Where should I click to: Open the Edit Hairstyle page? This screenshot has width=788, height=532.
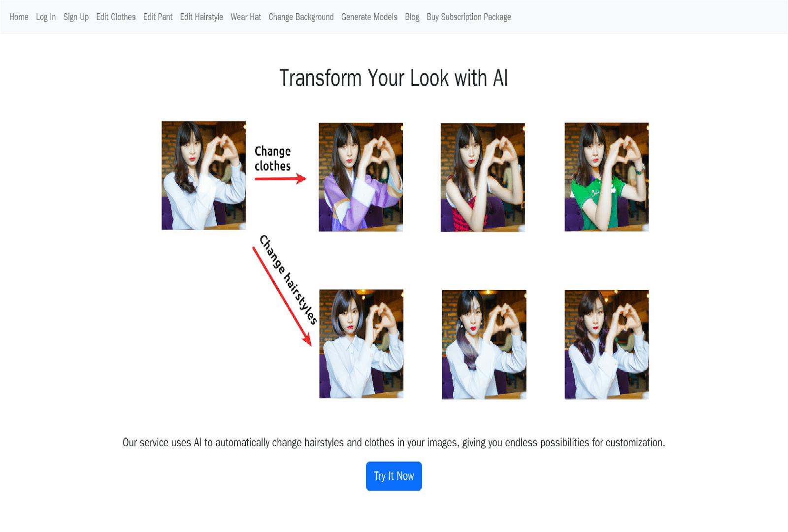pos(201,17)
